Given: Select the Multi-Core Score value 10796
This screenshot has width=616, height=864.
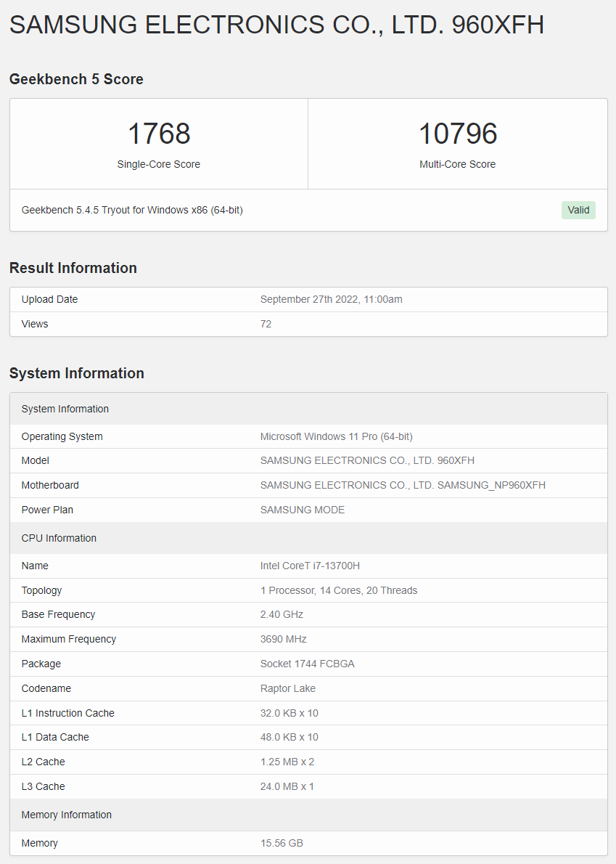Looking at the screenshot, I should click(457, 134).
